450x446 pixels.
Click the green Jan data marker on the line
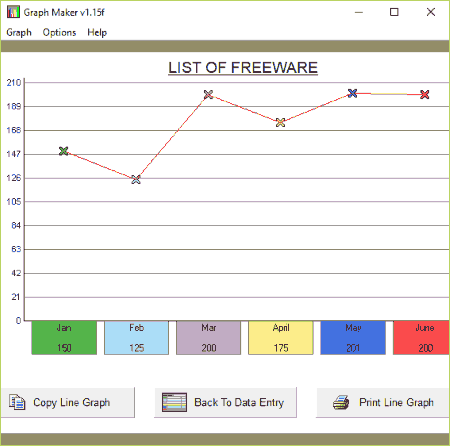click(x=64, y=151)
